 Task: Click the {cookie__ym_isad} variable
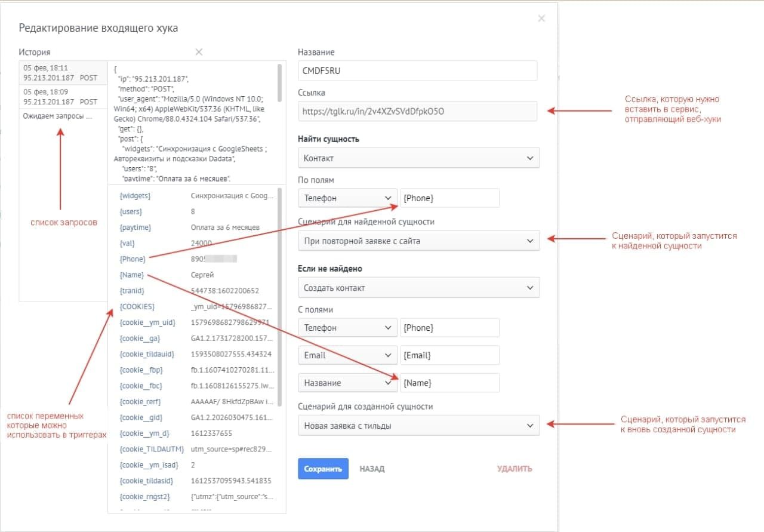pos(148,465)
